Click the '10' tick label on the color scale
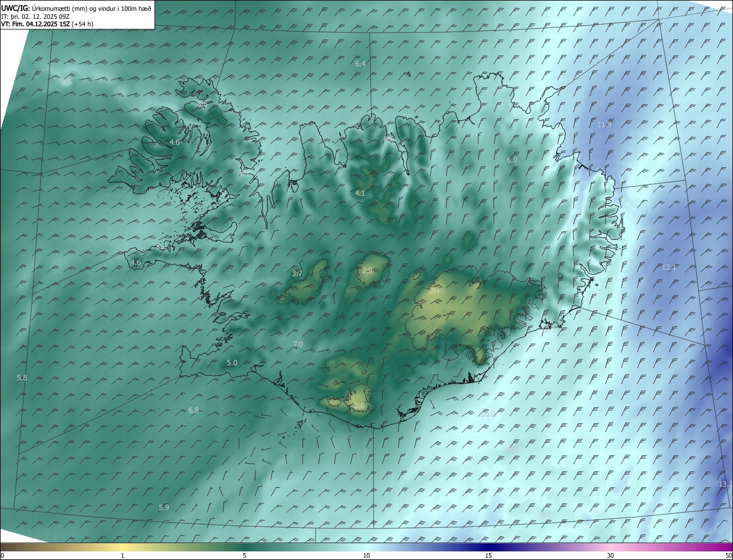The image size is (733, 560). [366, 555]
